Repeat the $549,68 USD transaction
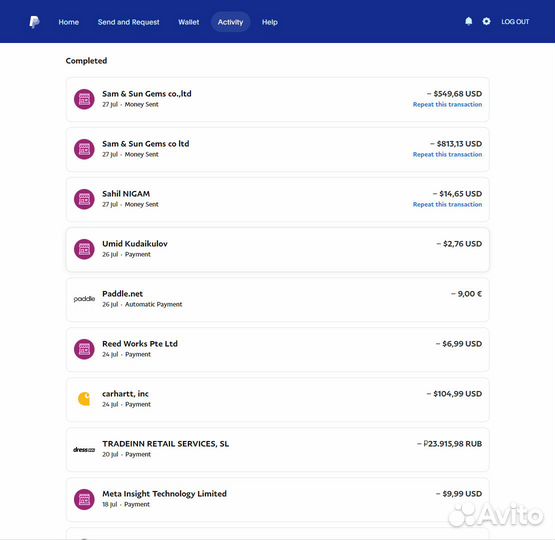This screenshot has width=555, height=540. click(447, 104)
